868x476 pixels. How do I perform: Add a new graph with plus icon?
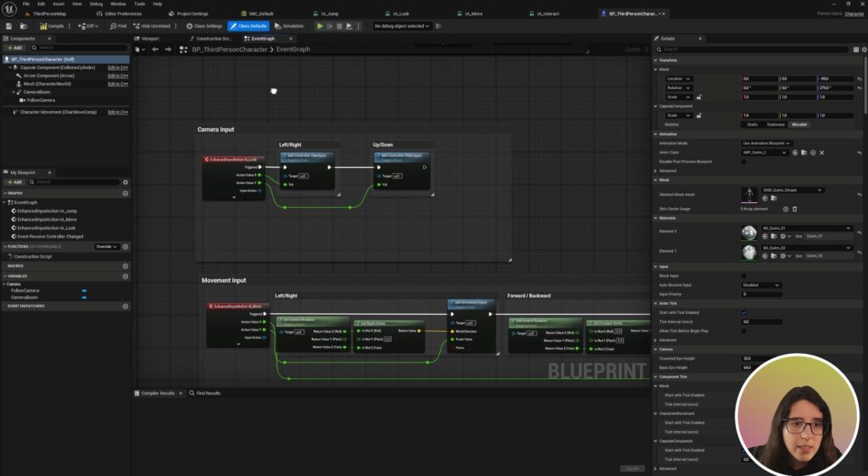tap(125, 193)
